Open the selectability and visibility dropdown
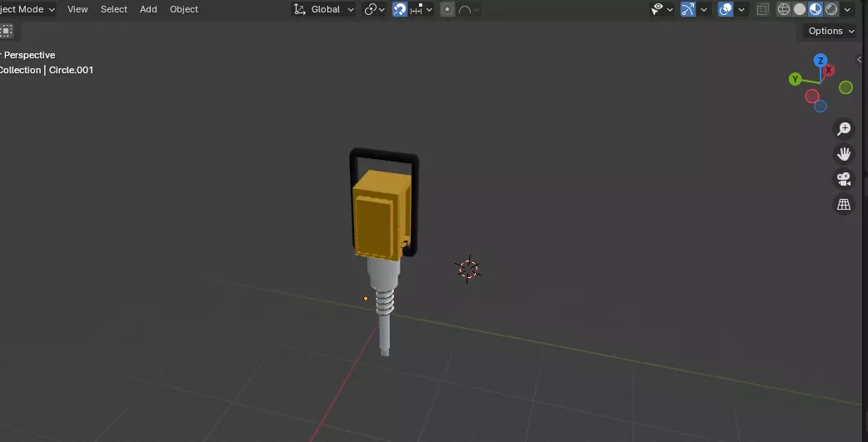Viewport: 868px width, 442px height. click(661, 9)
